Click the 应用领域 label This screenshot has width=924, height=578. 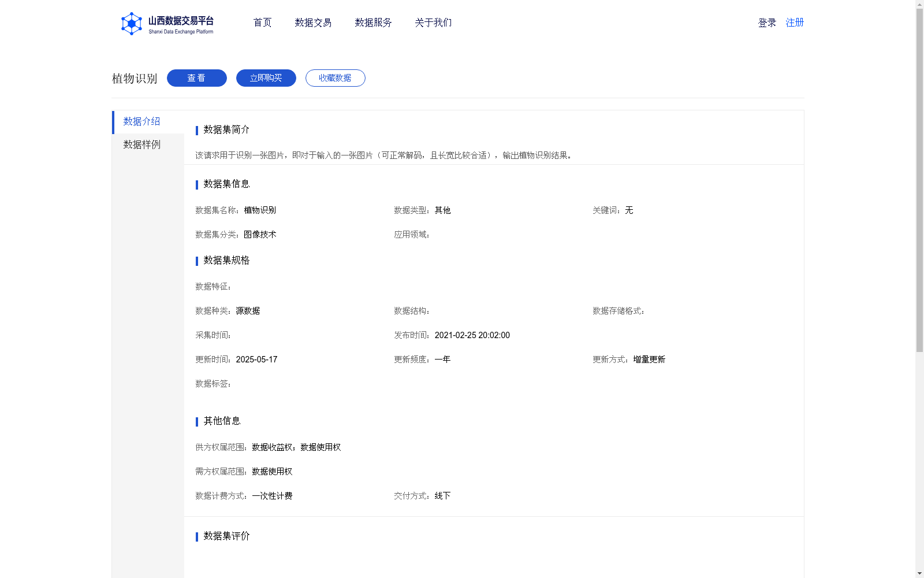[412, 235]
